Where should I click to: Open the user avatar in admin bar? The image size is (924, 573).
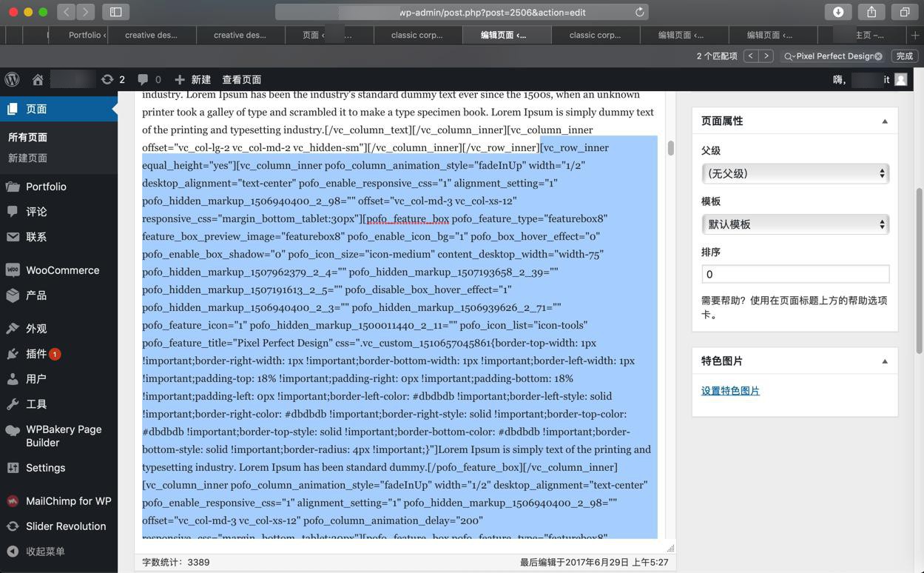pyautogui.click(x=900, y=79)
